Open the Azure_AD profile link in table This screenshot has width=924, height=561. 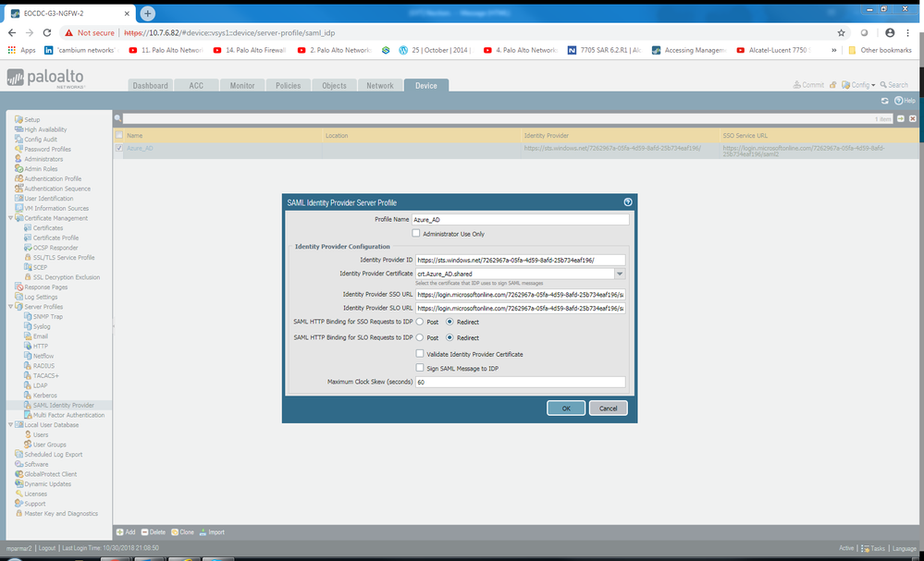click(x=140, y=149)
